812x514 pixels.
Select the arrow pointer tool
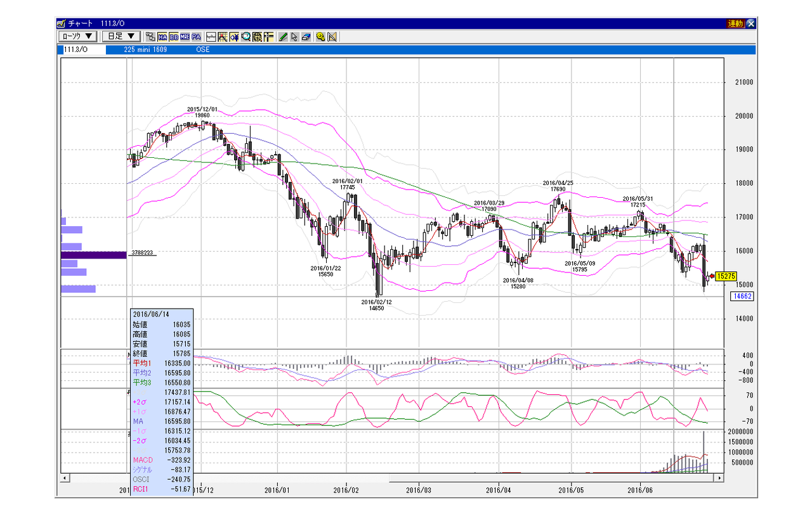(x=294, y=37)
